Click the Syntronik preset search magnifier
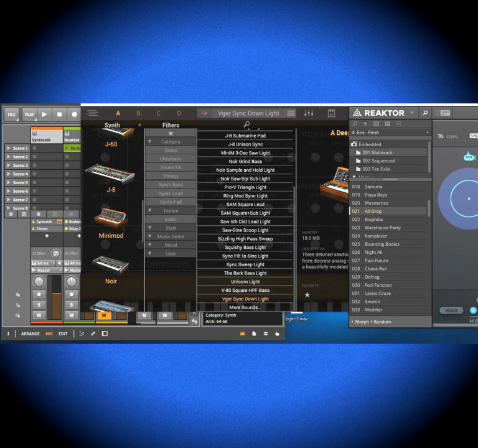This screenshot has width=478, height=448. 246,124
